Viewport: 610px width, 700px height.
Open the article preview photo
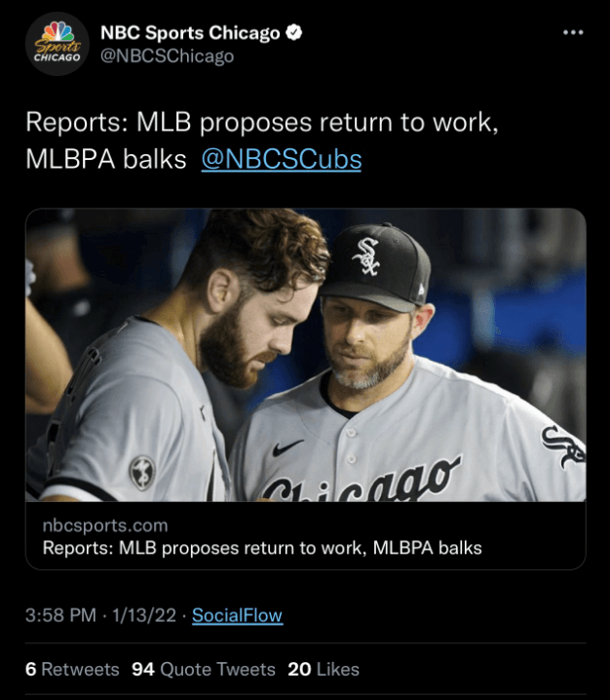[305, 355]
